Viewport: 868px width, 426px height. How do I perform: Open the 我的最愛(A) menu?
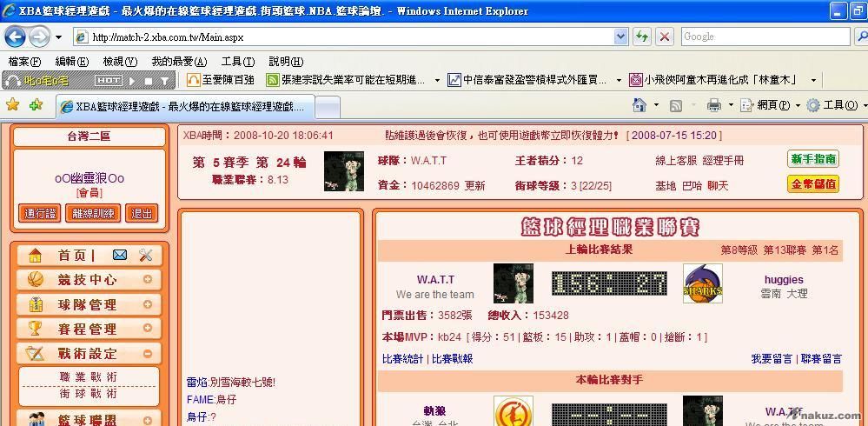point(179,62)
